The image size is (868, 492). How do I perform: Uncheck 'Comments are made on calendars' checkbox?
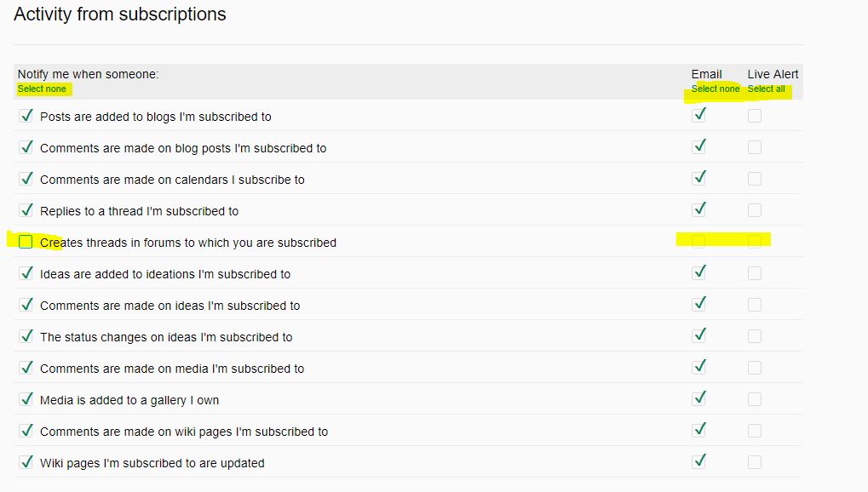(26, 179)
